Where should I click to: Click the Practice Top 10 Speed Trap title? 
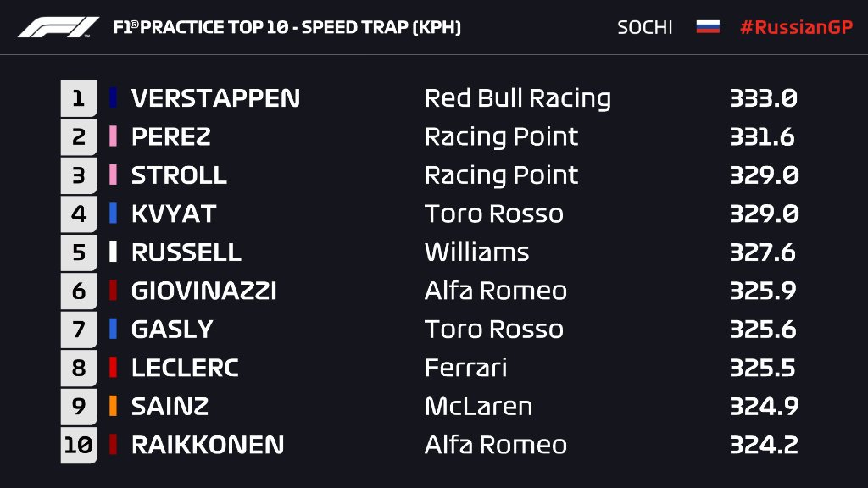click(287, 27)
